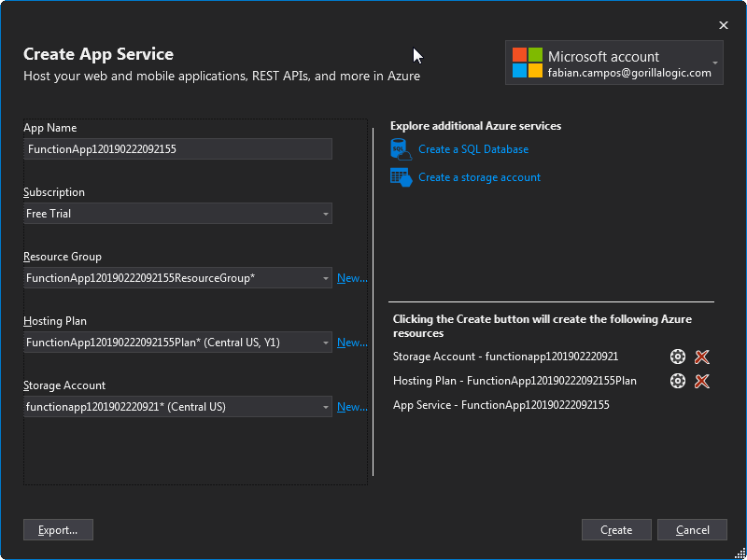The width and height of the screenshot is (747, 560).
Task: Click the storage account table icon
Action: [x=401, y=177]
